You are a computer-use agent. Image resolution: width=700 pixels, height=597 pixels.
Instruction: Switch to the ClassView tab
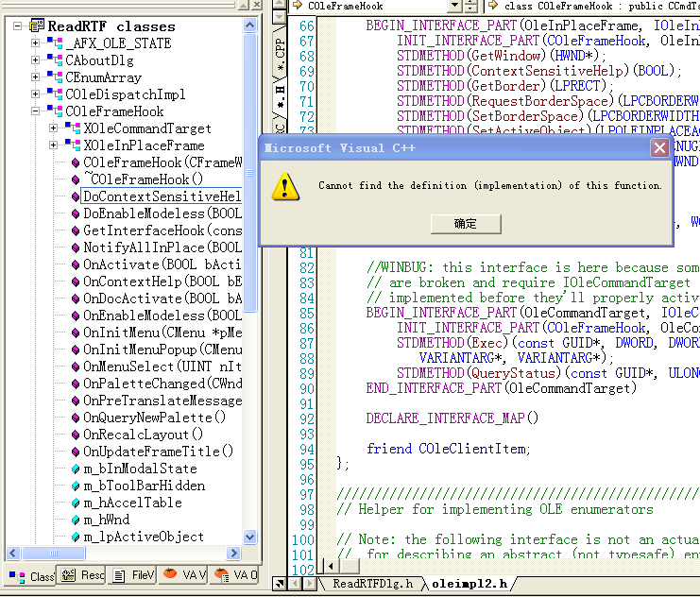tap(31, 576)
